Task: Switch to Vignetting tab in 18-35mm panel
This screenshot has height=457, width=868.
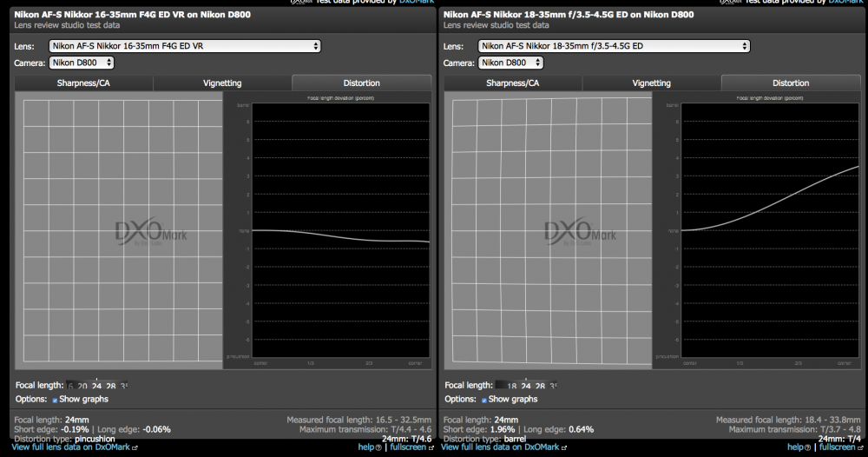Action: [x=652, y=83]
